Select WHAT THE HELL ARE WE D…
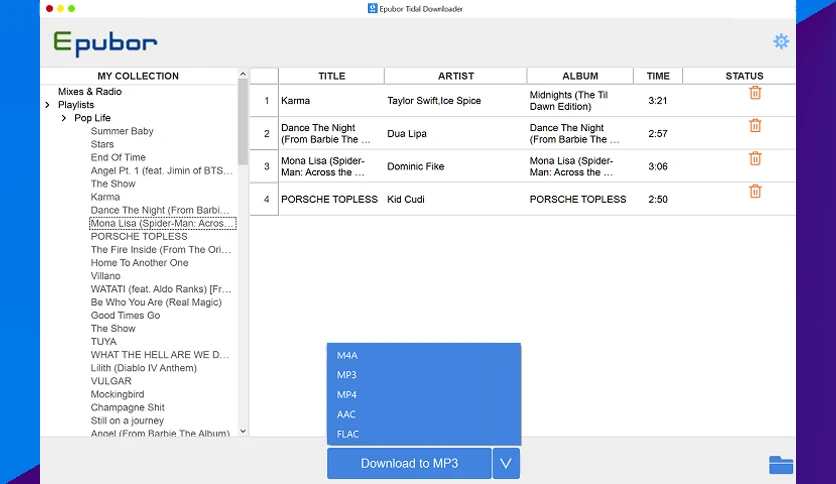The image size is (836, 484). [x=160, y=355]
